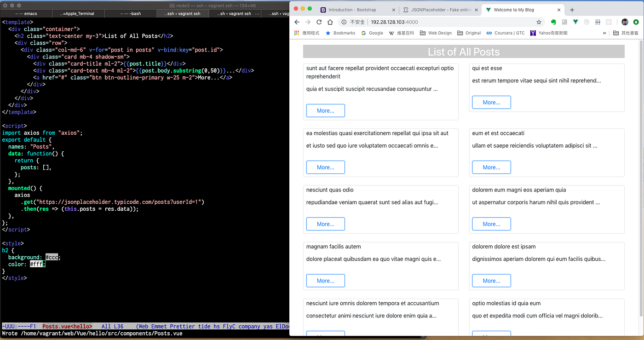Open the 維基百科 Wikipedia bookmark

point(402,33)
